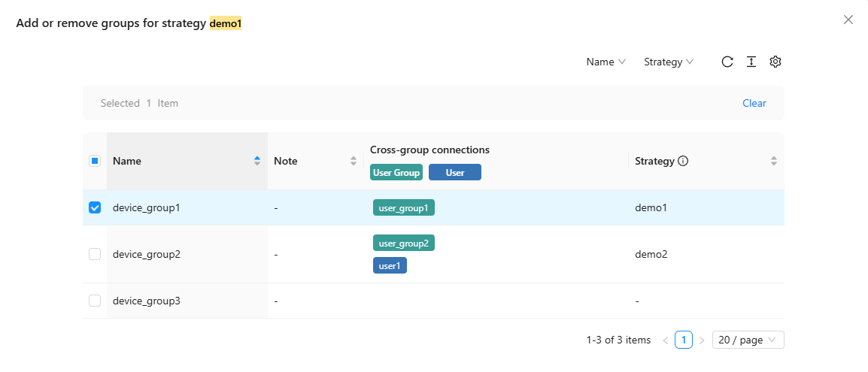Expand the Strategy filter dropdown
Image resolution: width=868 pixels, height=372 pixels.
[x=668, y=62]
